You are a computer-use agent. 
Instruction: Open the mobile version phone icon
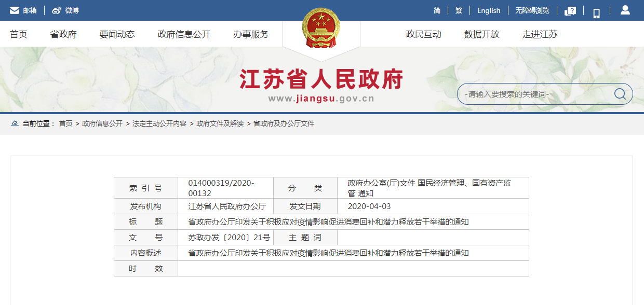(x=596, y=12)
